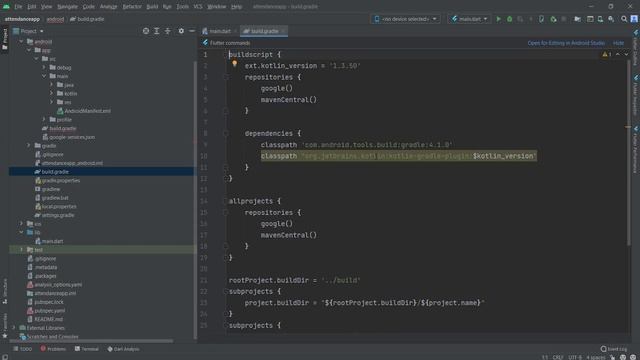This screenshot has width=640, height=360.
Task: Select main.dart under lib folder
Action: [x=49, y=241]
